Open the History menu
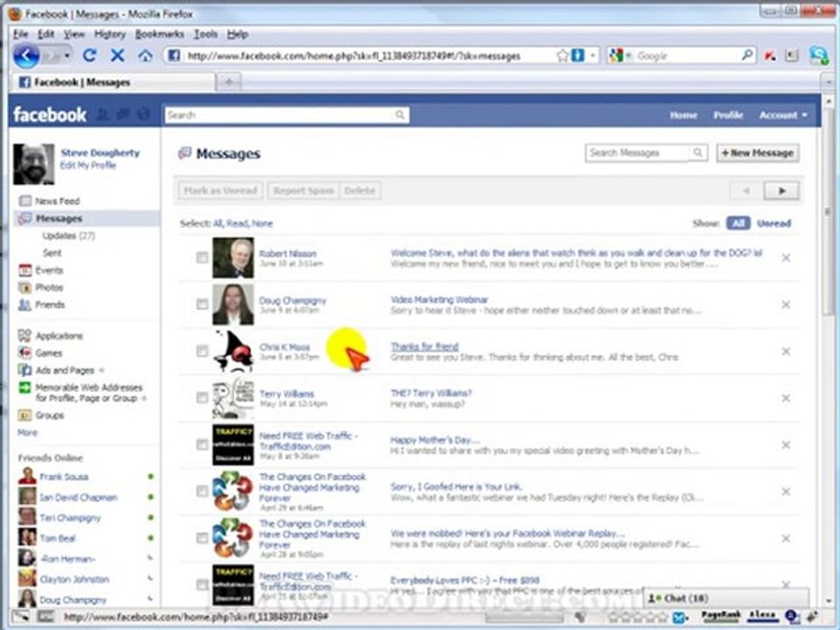Image resolution: width=840 pixels, height=630 pixels. pos(110,34)
